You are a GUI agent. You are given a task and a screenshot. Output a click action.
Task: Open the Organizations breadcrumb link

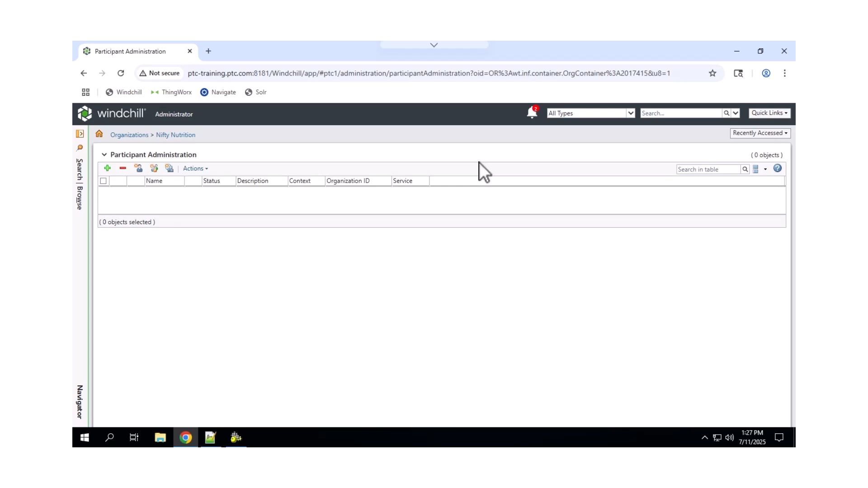tap(129, 135)
